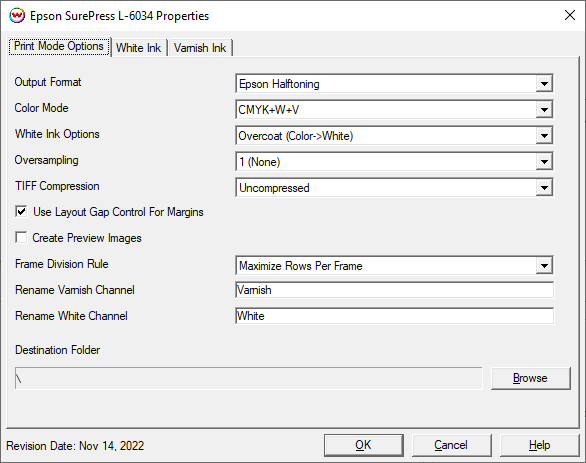Viewport: 586px width, 463px height.
Task: Open the Output Format dropdown arrow
Action: click(544, 84)
